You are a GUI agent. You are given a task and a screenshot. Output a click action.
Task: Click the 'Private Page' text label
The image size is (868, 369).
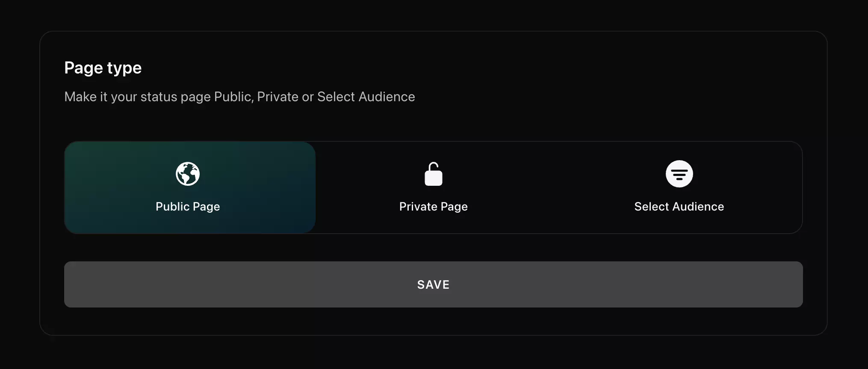(433, 207)
